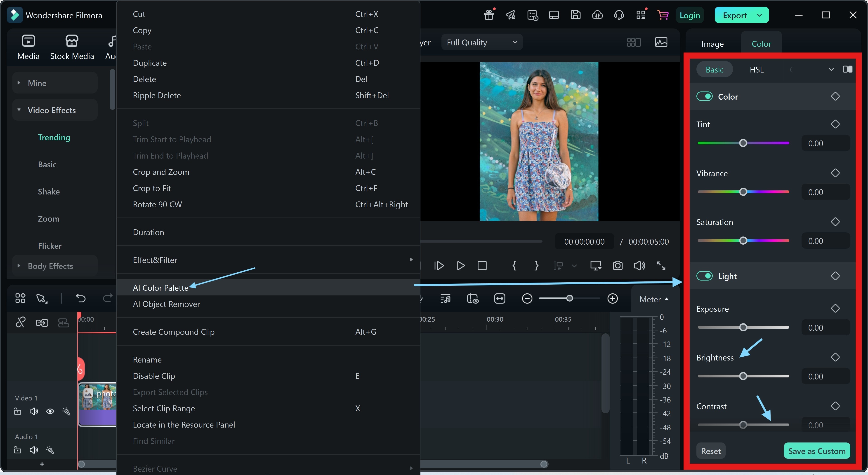Lock the Video 1 track
This screenshot has height=475, width=868.
tap(18, 411)
